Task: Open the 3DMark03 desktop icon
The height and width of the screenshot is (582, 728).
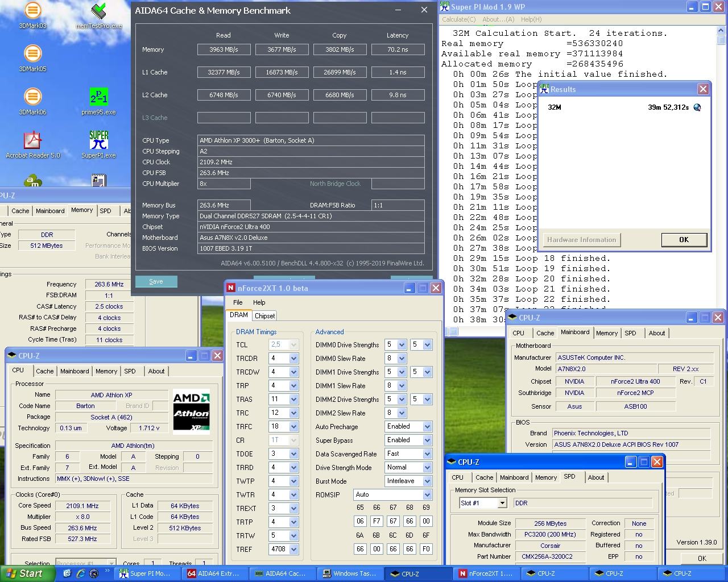Action: tap(32, 16)
